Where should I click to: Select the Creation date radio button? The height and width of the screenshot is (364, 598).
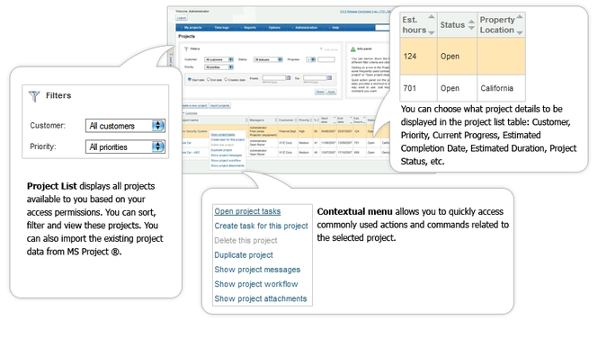pos(226,80)
